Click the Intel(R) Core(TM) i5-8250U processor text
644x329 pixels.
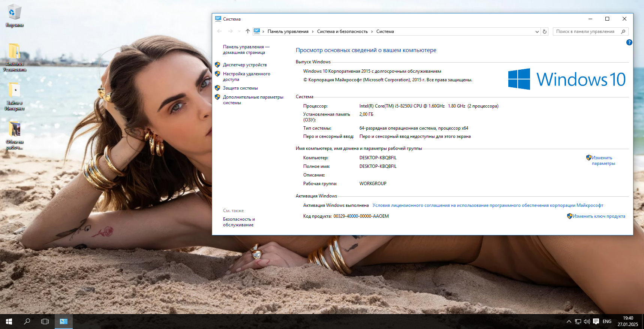(x=429, y=106)
